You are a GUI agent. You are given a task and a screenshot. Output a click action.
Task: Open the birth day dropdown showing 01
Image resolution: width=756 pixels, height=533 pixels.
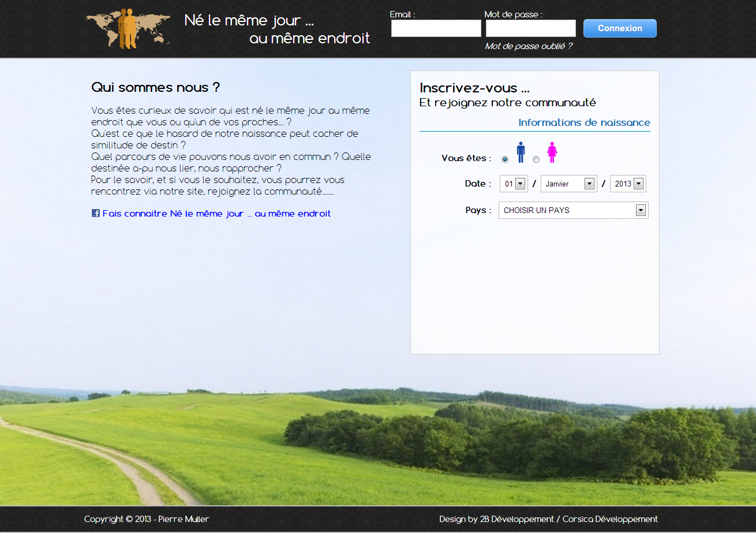tap(514, 184)
